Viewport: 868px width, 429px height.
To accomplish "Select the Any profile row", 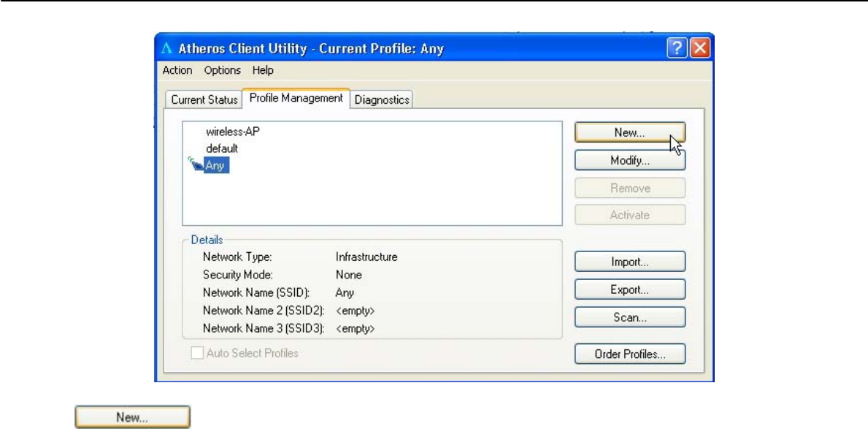I will (x=216, y=164).
